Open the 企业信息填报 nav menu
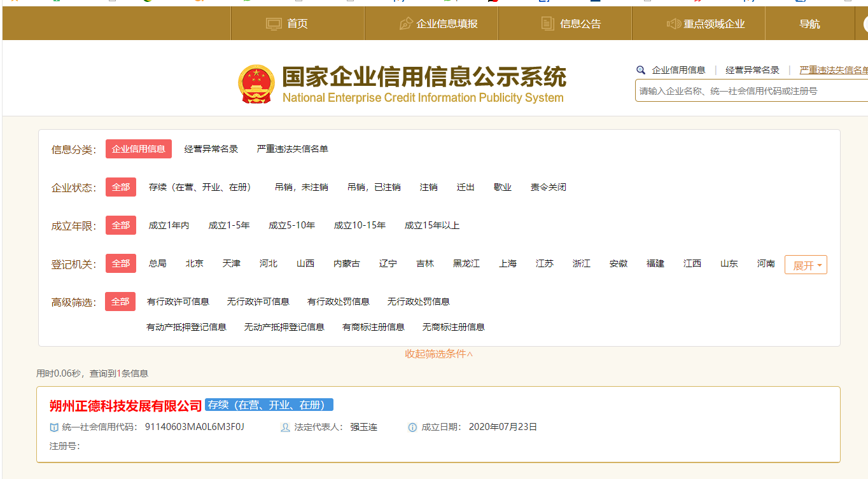 click(x=431, y=24)
